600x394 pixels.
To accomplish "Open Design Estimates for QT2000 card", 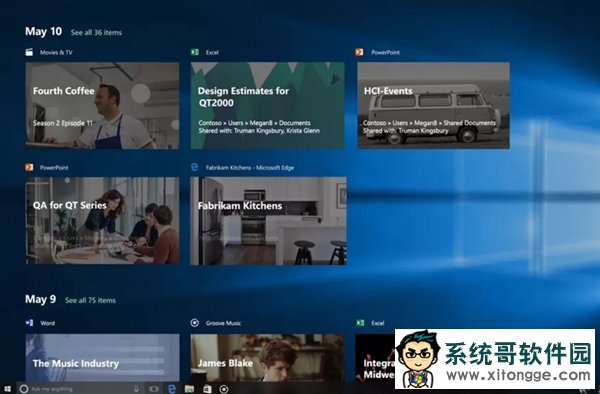I will (267, 106).
